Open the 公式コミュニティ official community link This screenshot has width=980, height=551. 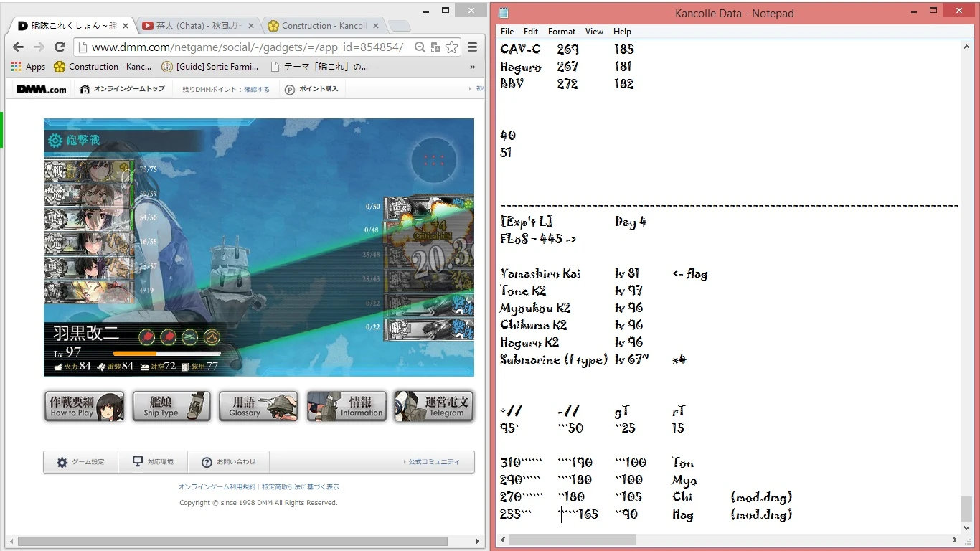click(x=432, y=462)
